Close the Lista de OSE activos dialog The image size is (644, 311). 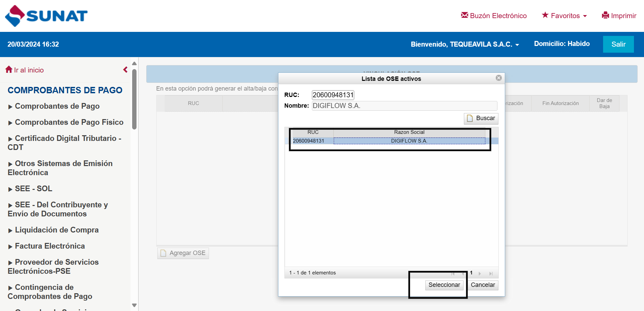[499, 78]
